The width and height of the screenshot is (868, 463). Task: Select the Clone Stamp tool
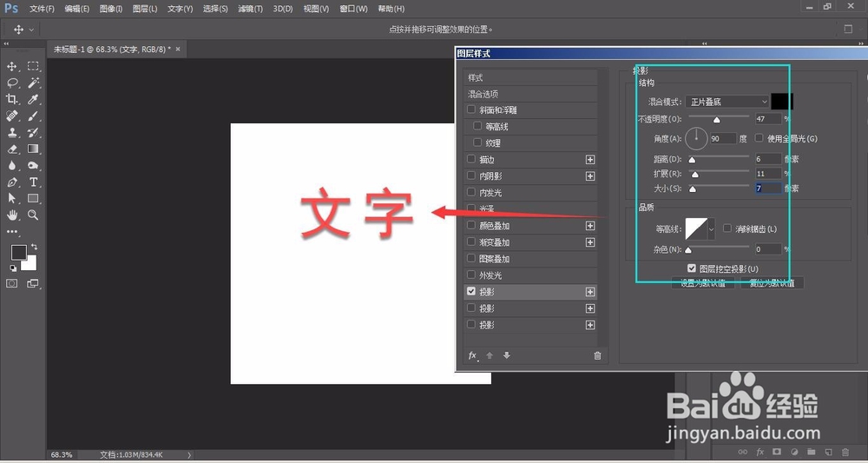pos(11,132)
